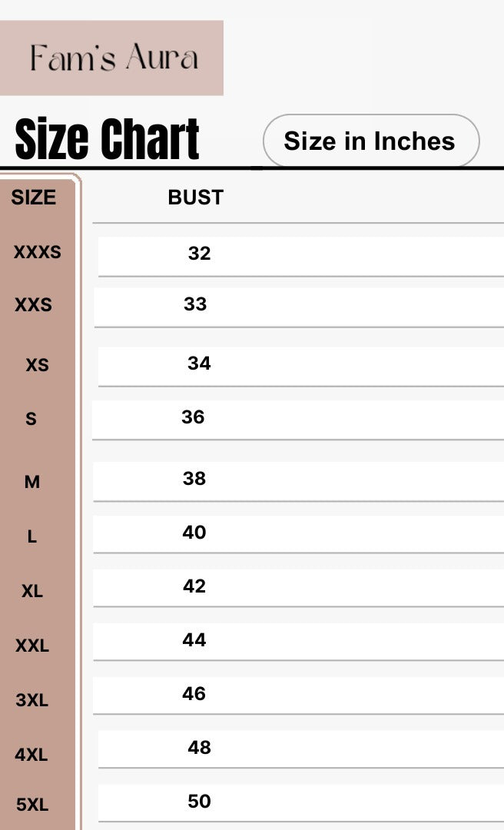504x830 pixels.
Task: Click the Size in Inches button
Action: (370, 141)
